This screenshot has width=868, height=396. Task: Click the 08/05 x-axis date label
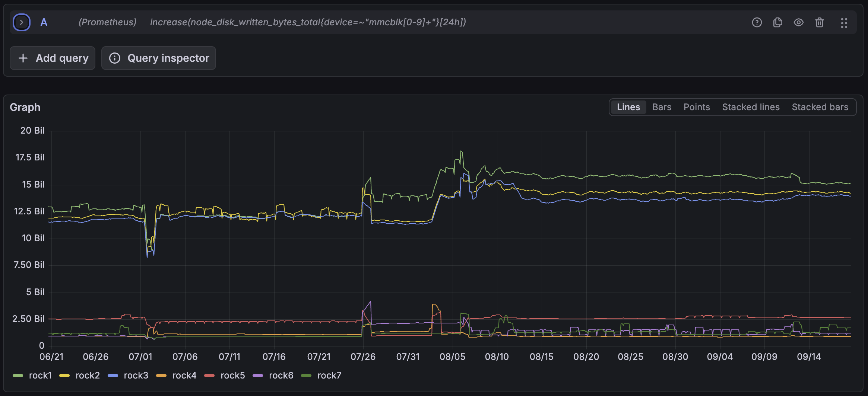(x=452, y=357)
